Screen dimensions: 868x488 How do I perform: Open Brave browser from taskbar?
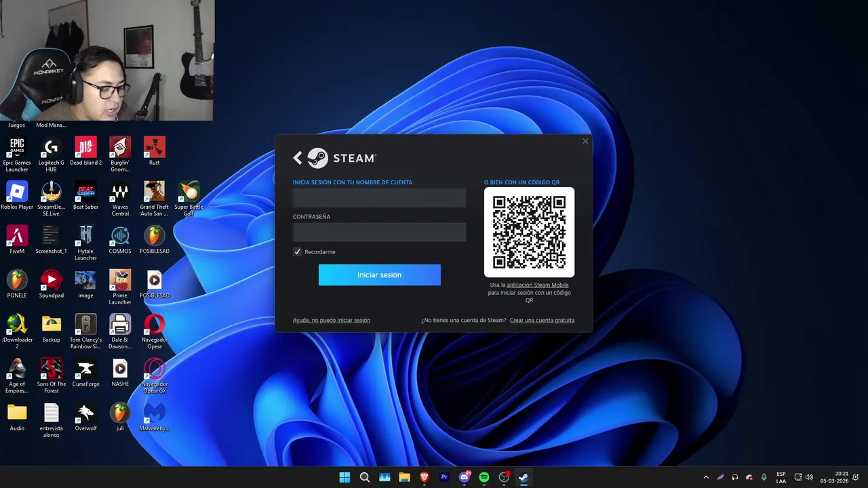click(x=425, y=477)
